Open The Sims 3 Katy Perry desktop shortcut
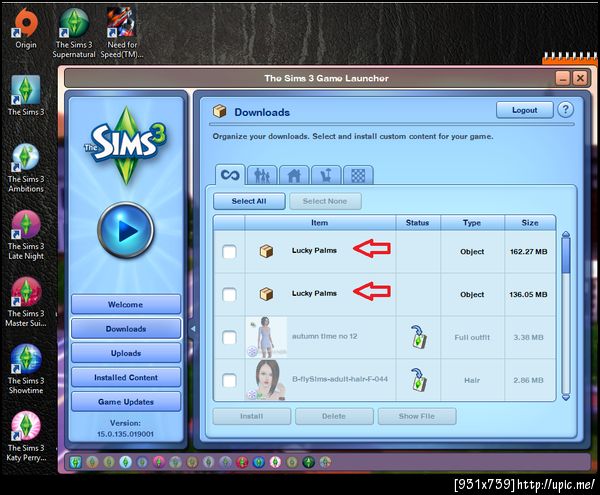The height and width of the screenshot is (495, 600). [26, 437]
